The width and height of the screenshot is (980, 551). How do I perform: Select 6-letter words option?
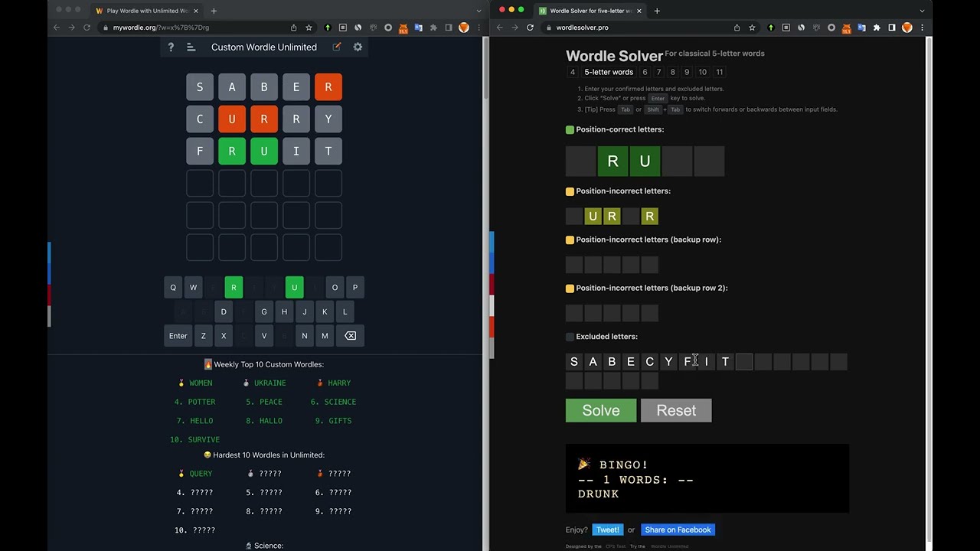[x=645, y=72]
